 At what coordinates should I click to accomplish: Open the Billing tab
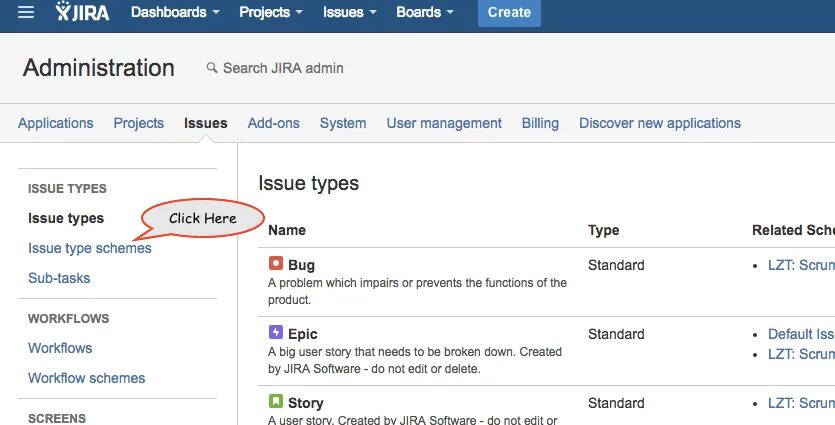click(x=540, y=123)
